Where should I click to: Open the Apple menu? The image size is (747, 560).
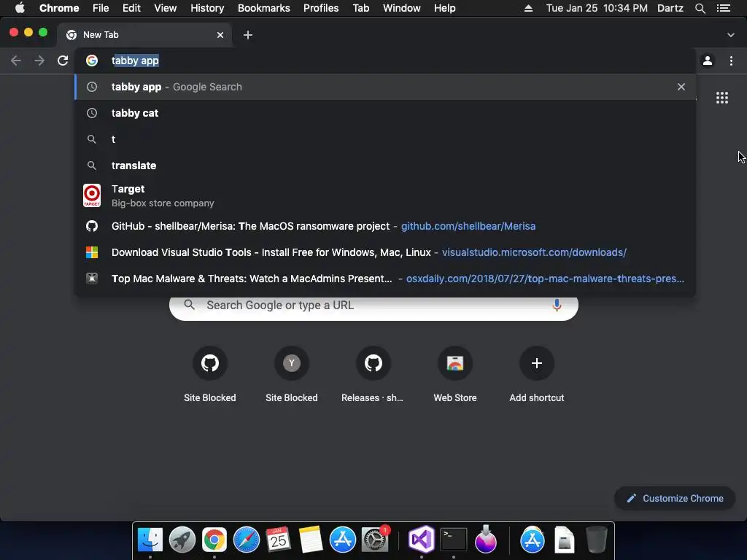[x=20, y=8]
